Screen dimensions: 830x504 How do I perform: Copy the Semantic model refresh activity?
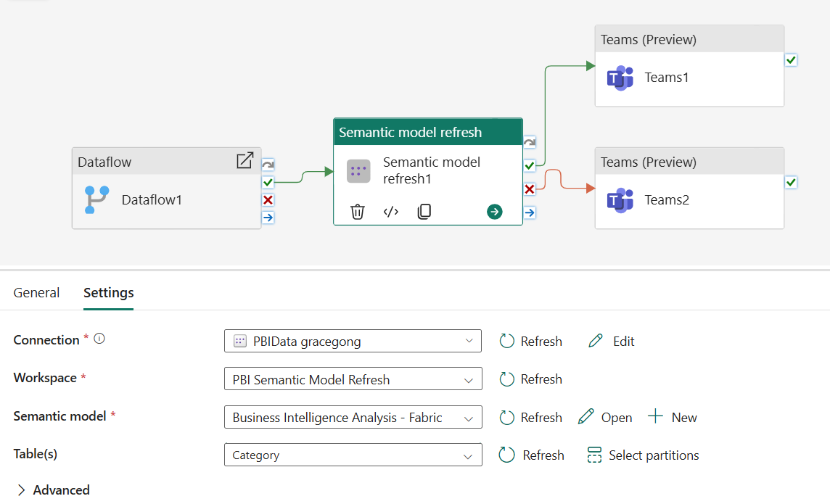[x=424, y=212]
